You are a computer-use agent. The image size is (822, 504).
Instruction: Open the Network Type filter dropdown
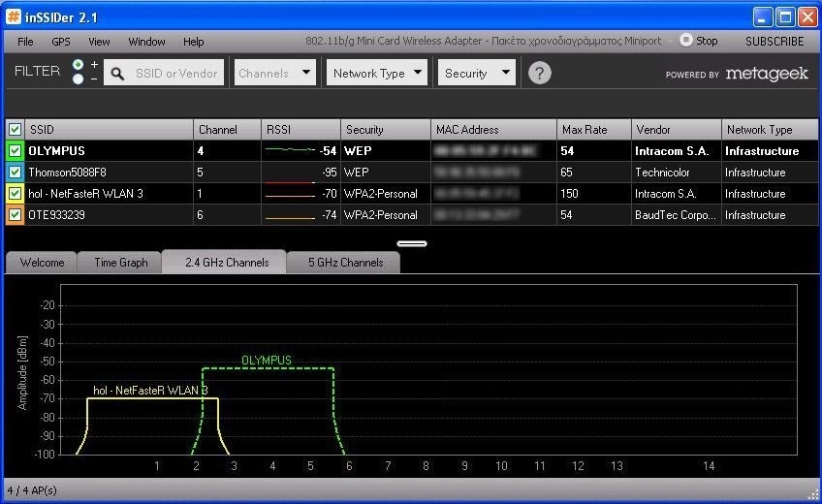(x=377, y=73)
